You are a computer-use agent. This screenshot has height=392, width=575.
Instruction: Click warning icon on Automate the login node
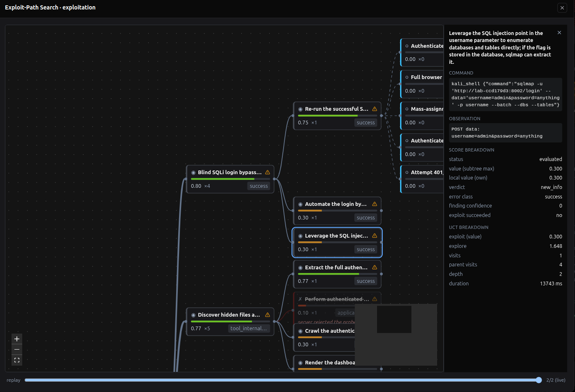tap(375, 204)
